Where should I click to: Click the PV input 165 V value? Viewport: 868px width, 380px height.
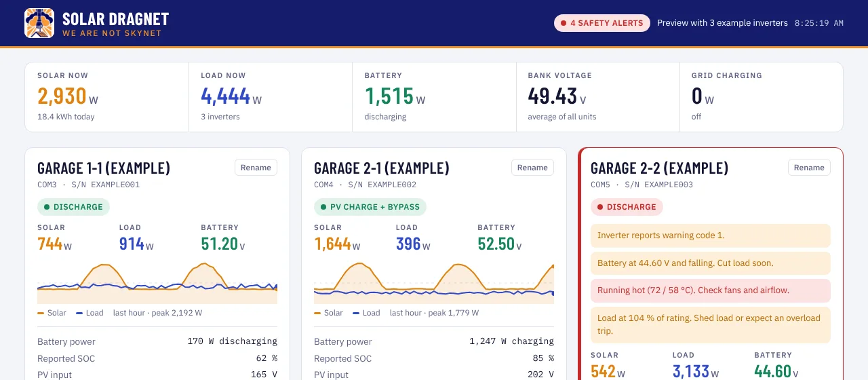click(264, 375)
